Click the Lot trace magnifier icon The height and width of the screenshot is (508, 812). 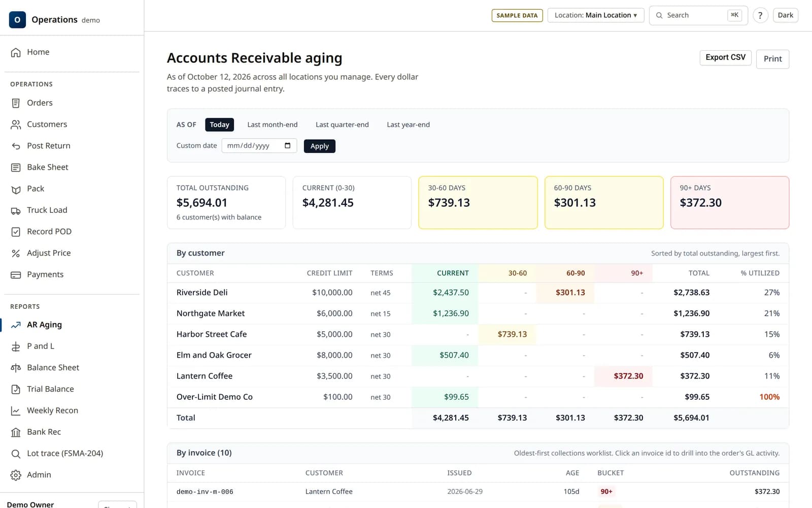click(16, 454)
